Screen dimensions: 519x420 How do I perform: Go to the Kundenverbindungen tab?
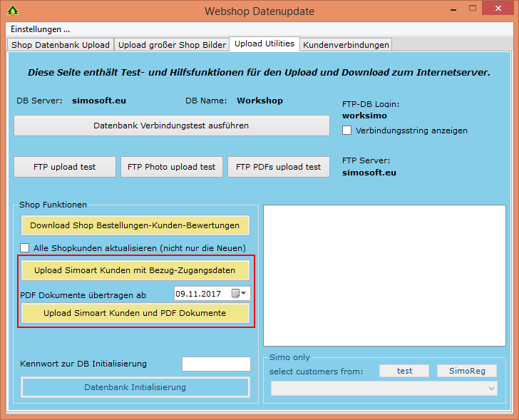point(346,45)
